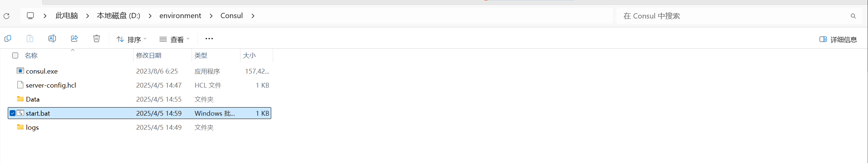Expand the chevron after Consul
868x163 pixels.
253,16
